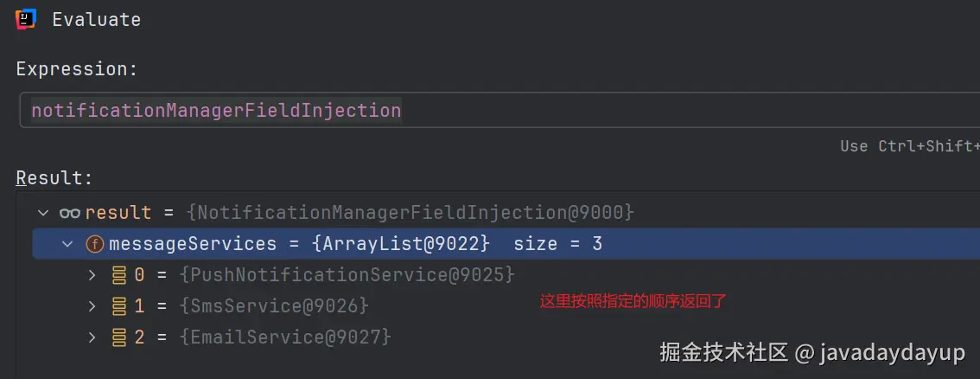Expand the PushNotificationService element
The height and width of the screenshot is (379, 980).
[92, 275]
